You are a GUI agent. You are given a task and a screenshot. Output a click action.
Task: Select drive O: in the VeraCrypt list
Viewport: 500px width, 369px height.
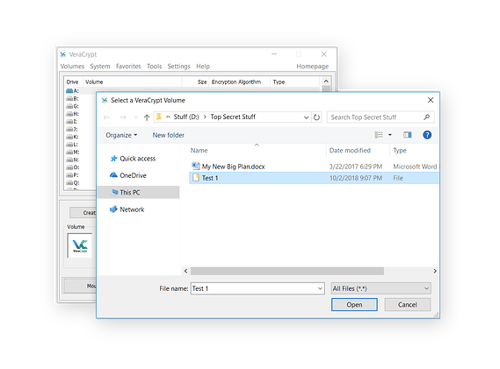tap(72, 167)
